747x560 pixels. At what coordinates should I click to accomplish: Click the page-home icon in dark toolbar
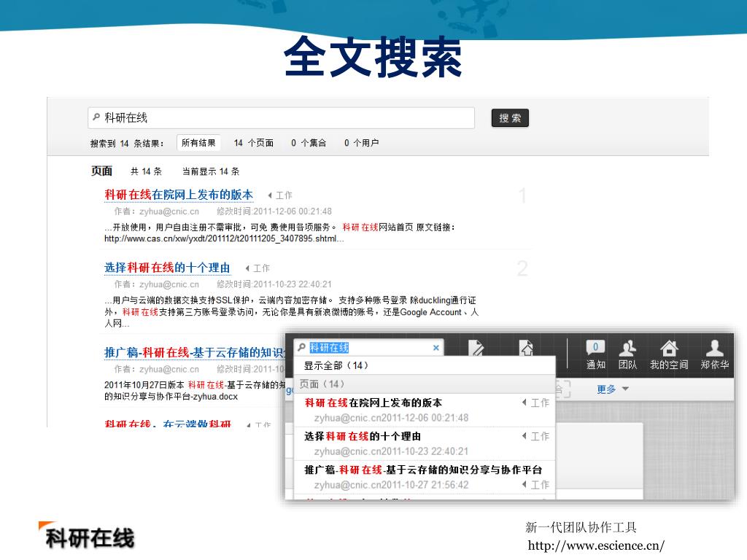(x=527, y=348)
